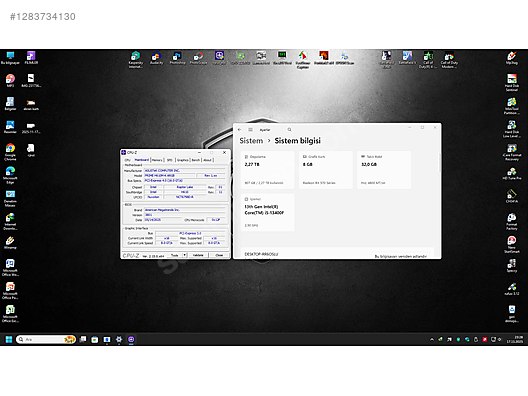Open the Google Chrome desktop shortcut
This screenshot has height=396, width=528.
pos(10,152)
